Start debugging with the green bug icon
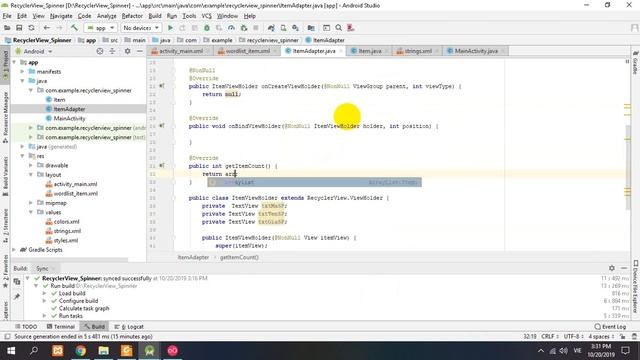 click(207, 28)
